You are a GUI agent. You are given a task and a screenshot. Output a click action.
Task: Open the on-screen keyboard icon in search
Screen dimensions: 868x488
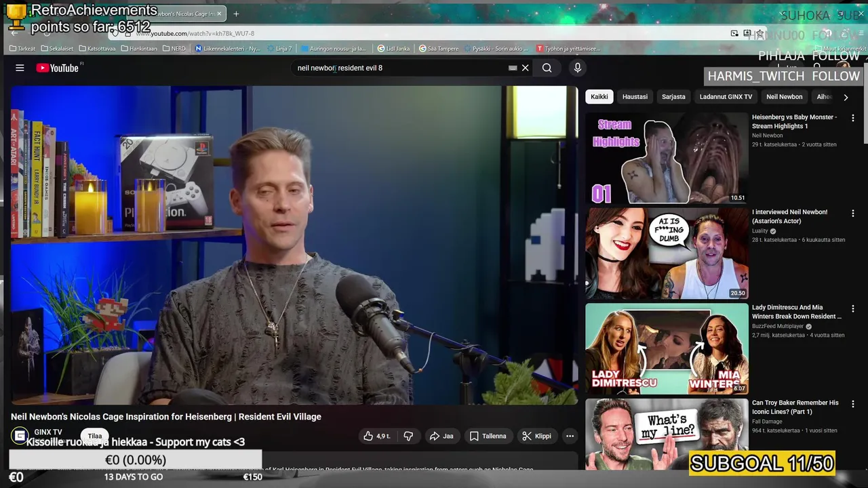pos(513,68)
